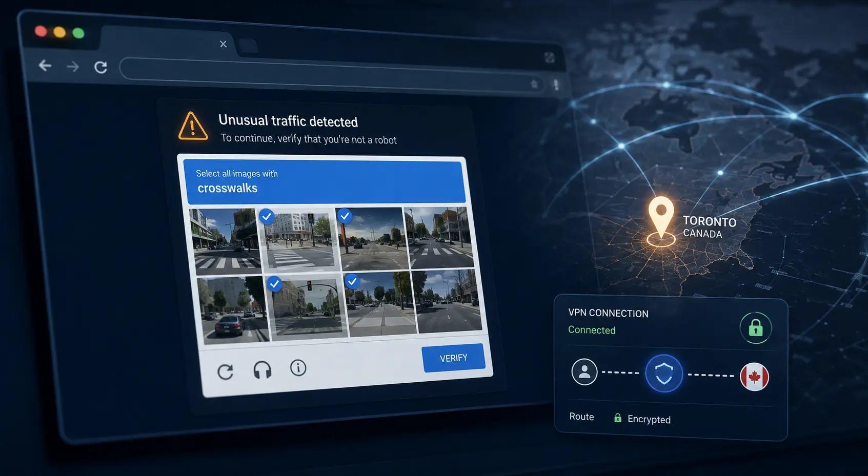Viewport: 868px width, 476px height.
Task: Click the user avatar icon in the VPN route
Action: point(584,372)
